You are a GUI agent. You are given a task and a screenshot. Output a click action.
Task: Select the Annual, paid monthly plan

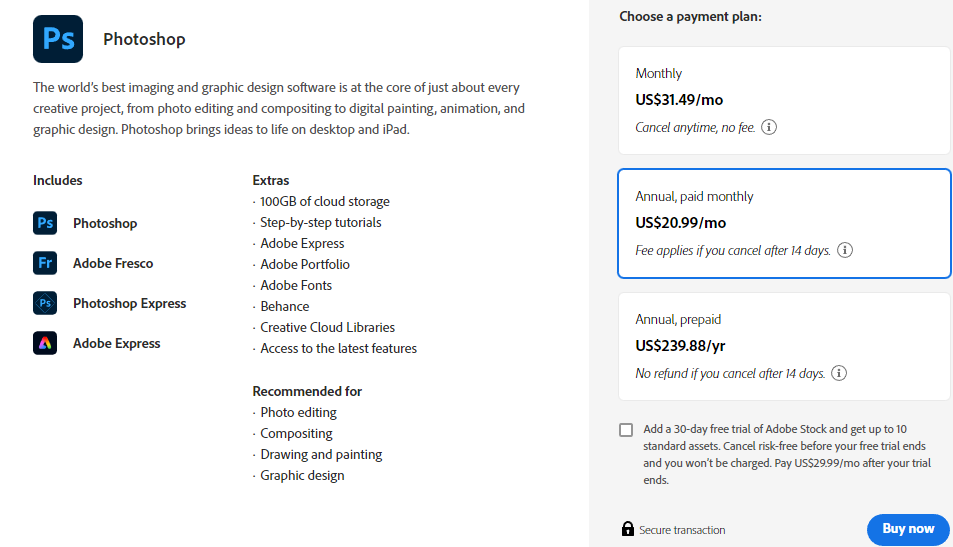(x=784, y=224)
